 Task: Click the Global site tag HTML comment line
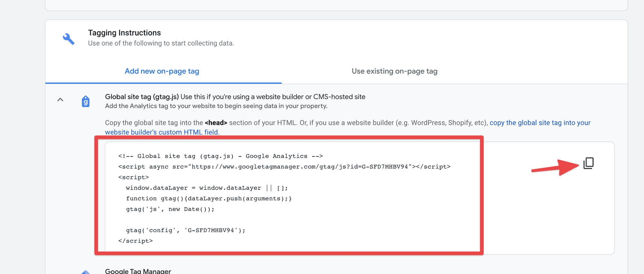click(x=221, y=156)
